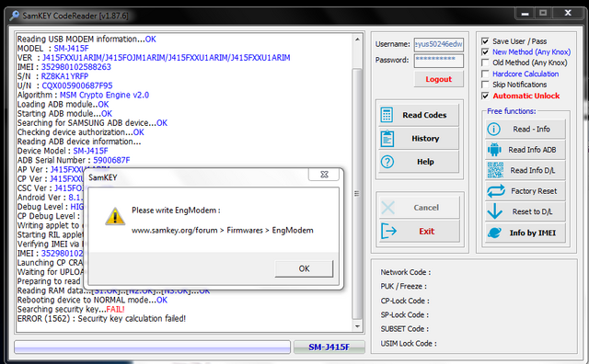Click the Read Codes button label
The height and width of the screenshot is (364, 589).
point(424,115)
